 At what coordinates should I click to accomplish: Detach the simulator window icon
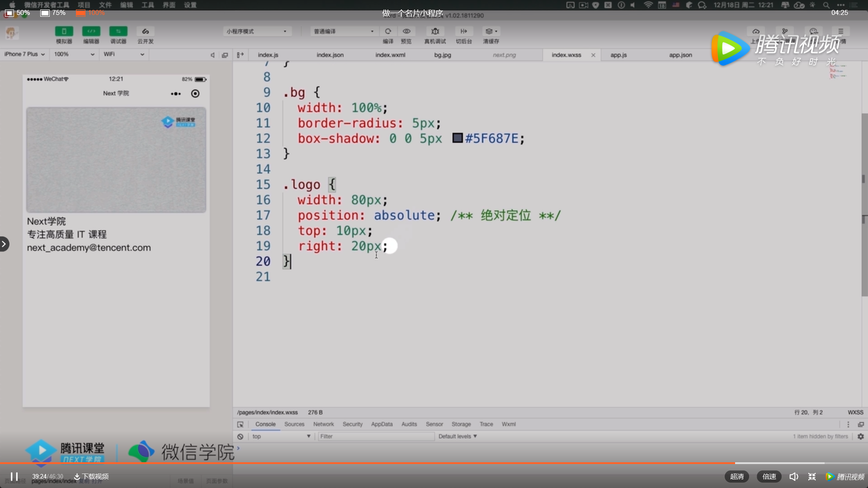(x=225, y=55)
